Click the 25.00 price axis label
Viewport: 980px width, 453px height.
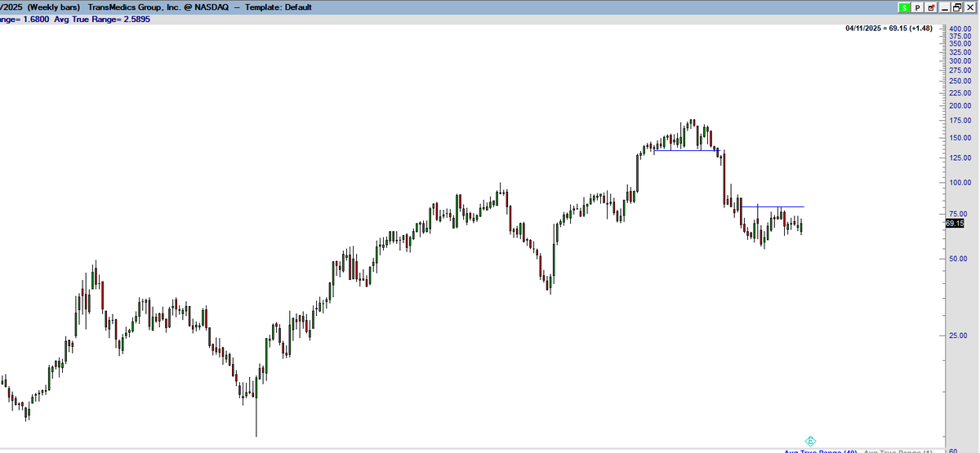pos(959,335)
